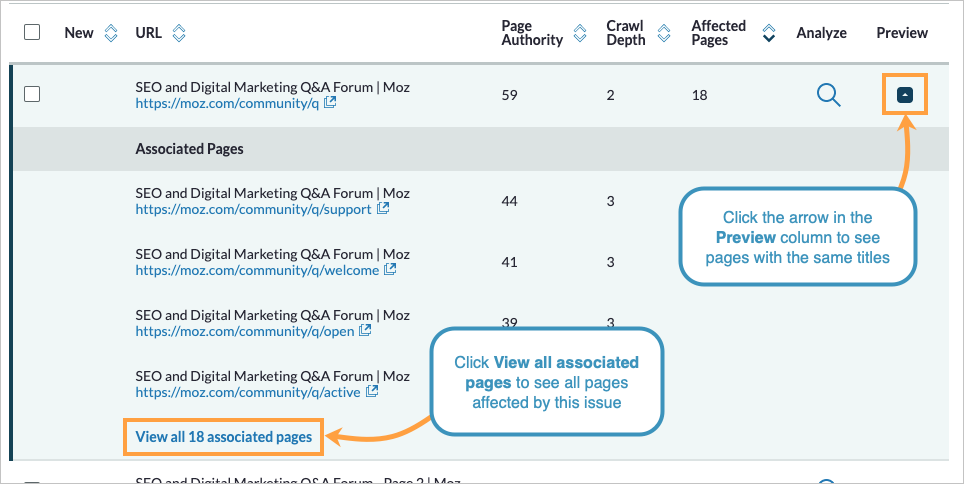Open external link icon beside the /q/support URL

click(x=383, y=209)
